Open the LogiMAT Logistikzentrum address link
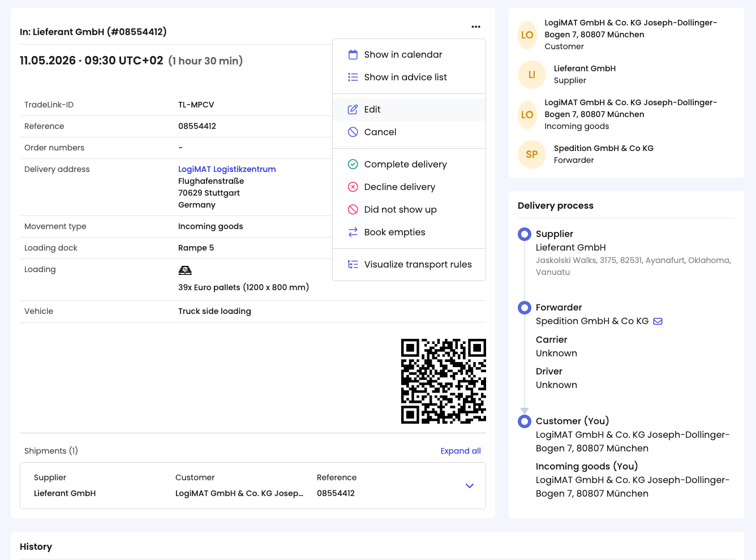The image size is (756, 560). click(227, 169)
